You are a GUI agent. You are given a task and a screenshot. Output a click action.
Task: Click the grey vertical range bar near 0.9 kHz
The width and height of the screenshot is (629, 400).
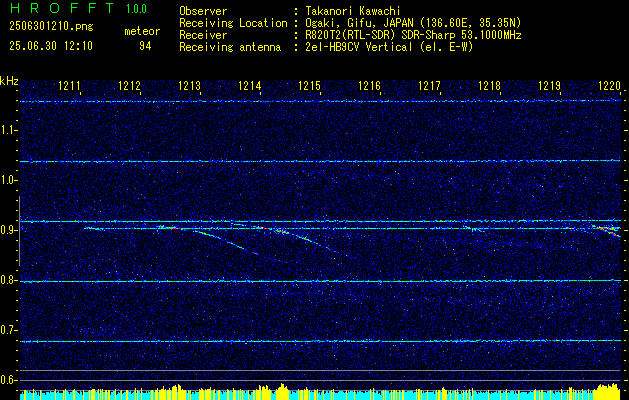[x=19, y=231]
